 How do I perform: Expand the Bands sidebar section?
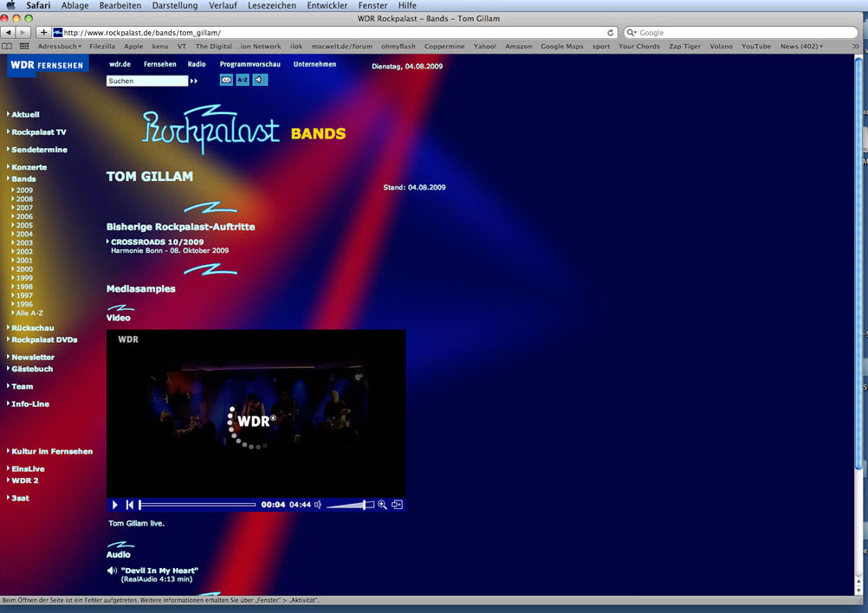click(x=23, y=178)
